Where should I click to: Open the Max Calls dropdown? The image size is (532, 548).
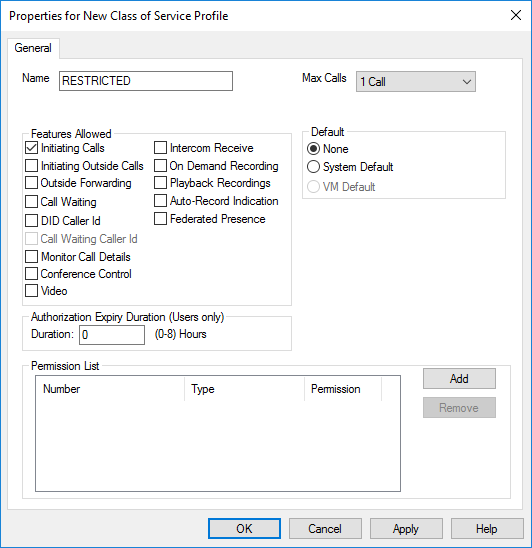[416, 82]
